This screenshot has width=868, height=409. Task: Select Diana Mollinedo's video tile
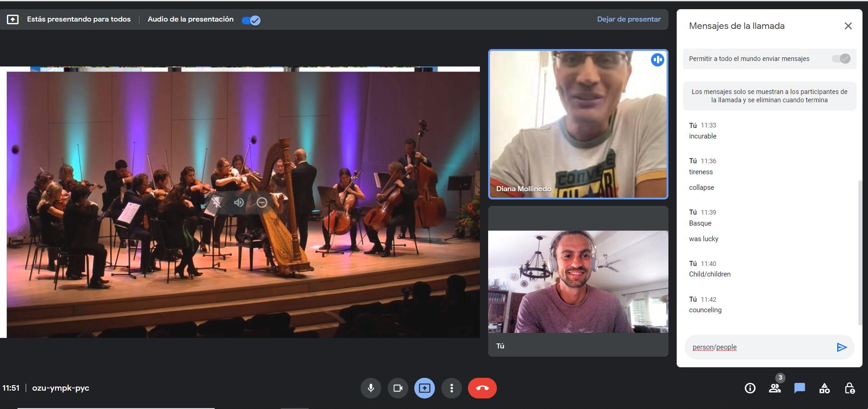tap(578, 124)
